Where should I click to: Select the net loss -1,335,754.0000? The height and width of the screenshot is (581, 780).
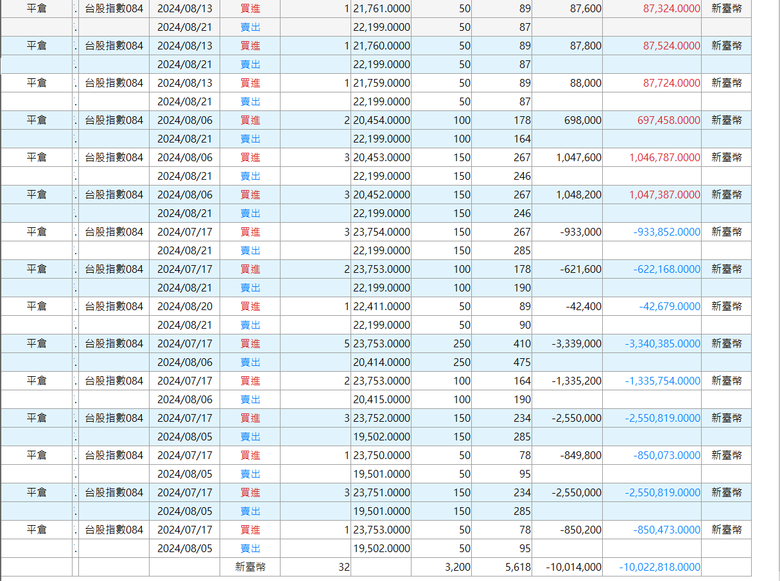coord(663,381)
